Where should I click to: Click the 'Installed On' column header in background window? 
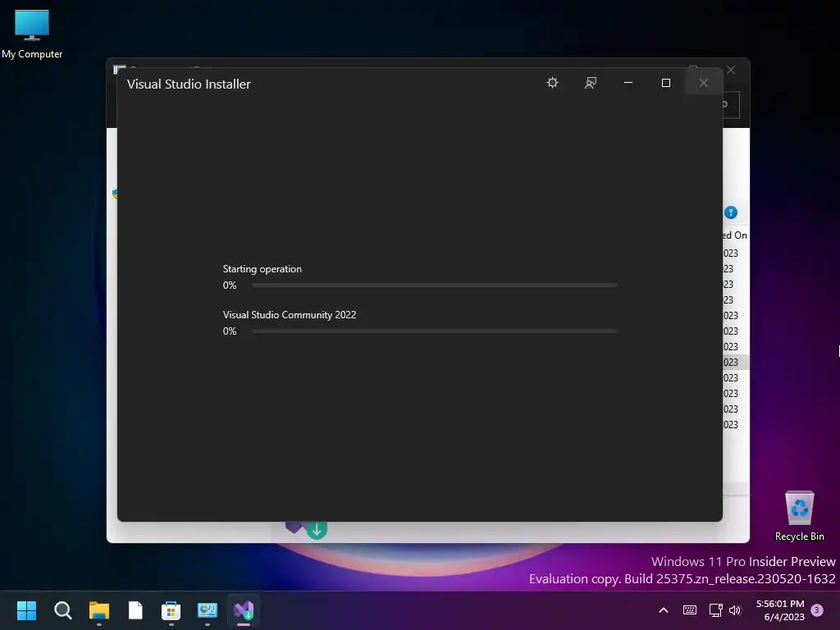734,235
